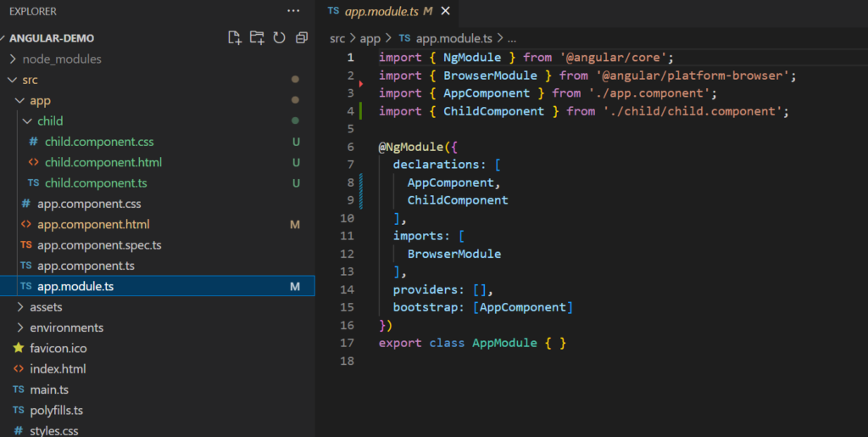868x437 pixels.
Task: Refresh the Explorer file tree
Action: point(279,37)
